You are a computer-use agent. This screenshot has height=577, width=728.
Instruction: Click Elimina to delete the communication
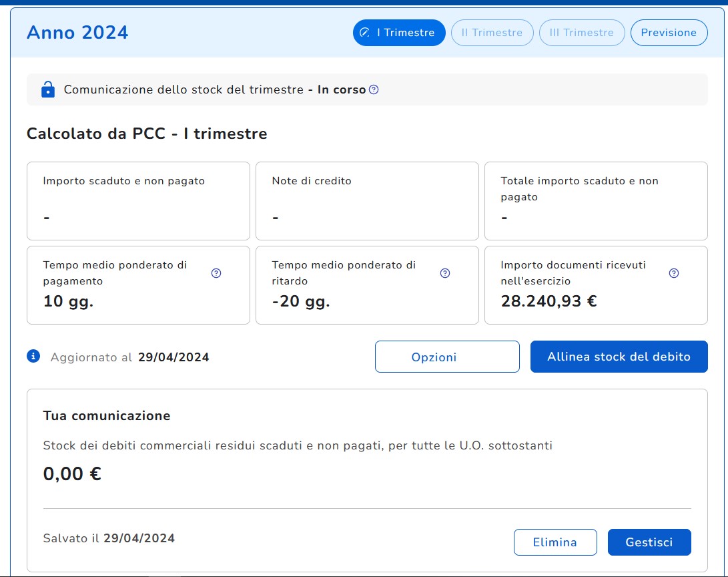point(555,542)
